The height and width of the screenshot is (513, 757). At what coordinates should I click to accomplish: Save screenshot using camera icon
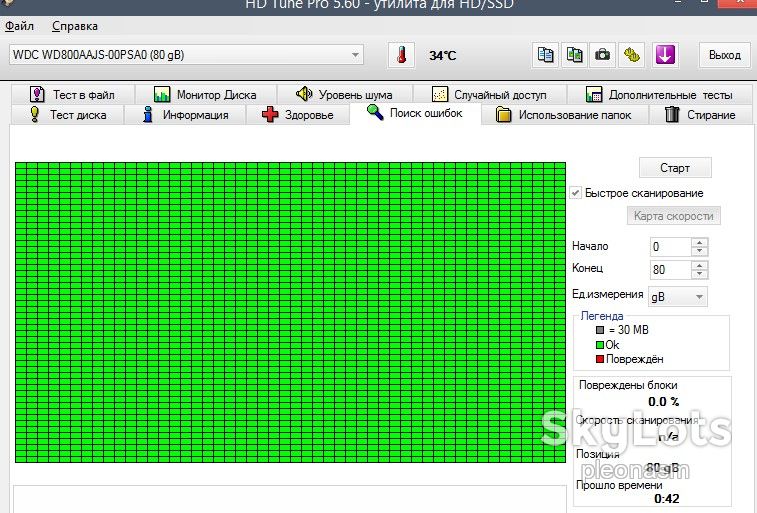coord(603,55)
